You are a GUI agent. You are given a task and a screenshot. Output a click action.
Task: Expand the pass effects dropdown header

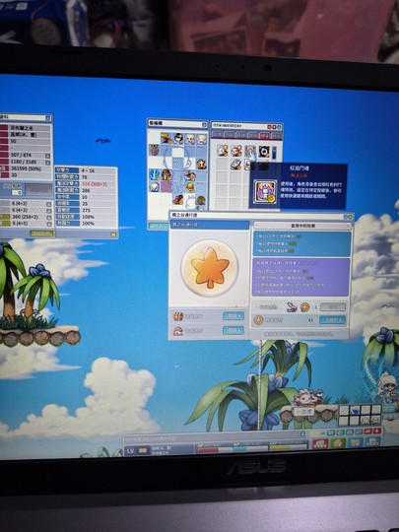coord(302,226)
